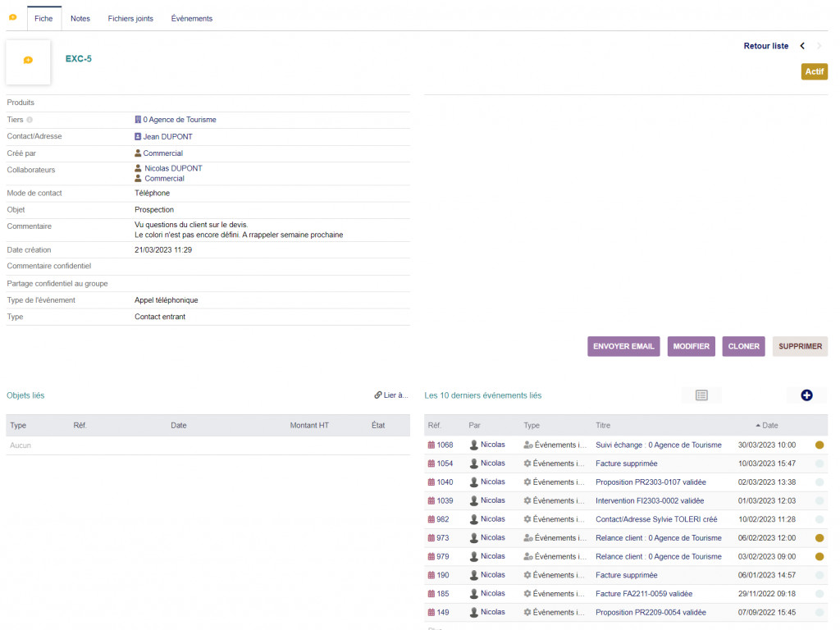Viewport: 840px width, 630px height.
Task: Open event reference 979
Action: click(x=438, y=557)
